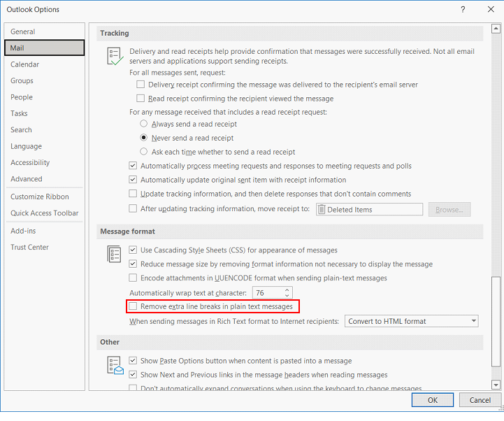Select Always send a read receipt
504x421 pixels.
[x=144, y=124]
